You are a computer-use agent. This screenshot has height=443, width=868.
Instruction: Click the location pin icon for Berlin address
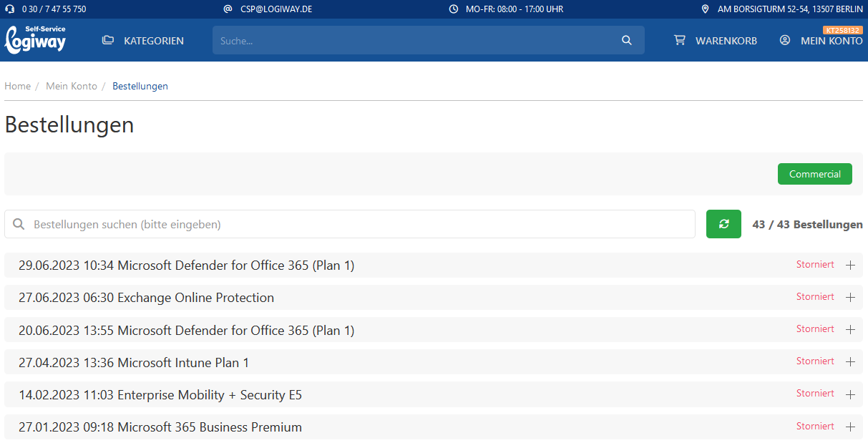[705, 9]
